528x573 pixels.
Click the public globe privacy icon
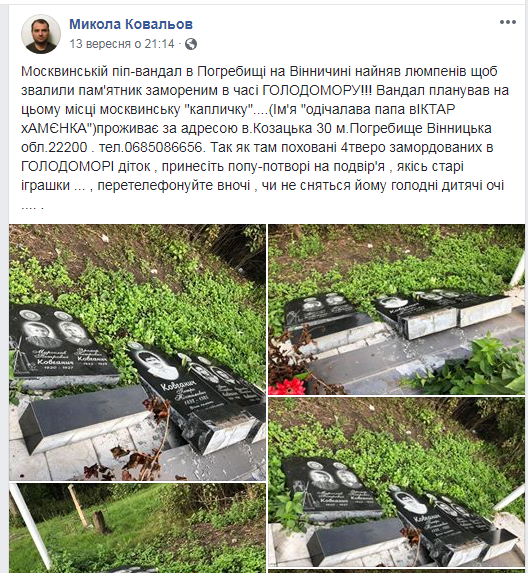[x=191, y=44]
